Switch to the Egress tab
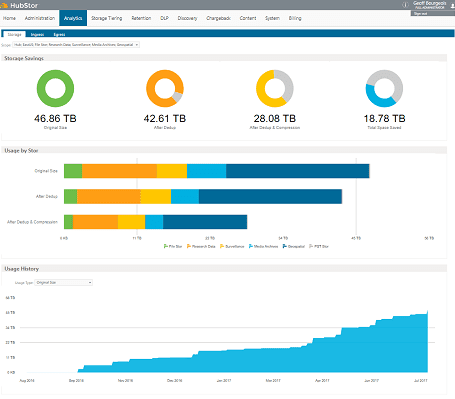The height and width of the screenshot is (399, 455). (x=59, y=34)
